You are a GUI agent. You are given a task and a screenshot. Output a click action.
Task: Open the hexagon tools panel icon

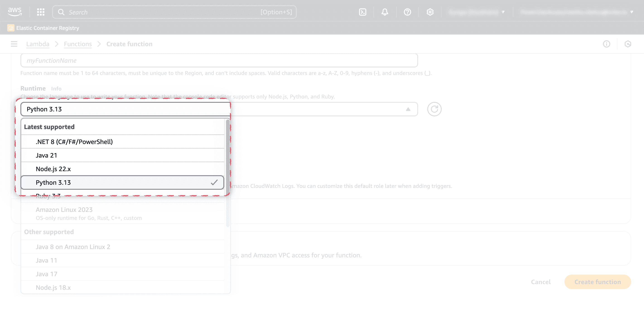[x=628, y=44]
